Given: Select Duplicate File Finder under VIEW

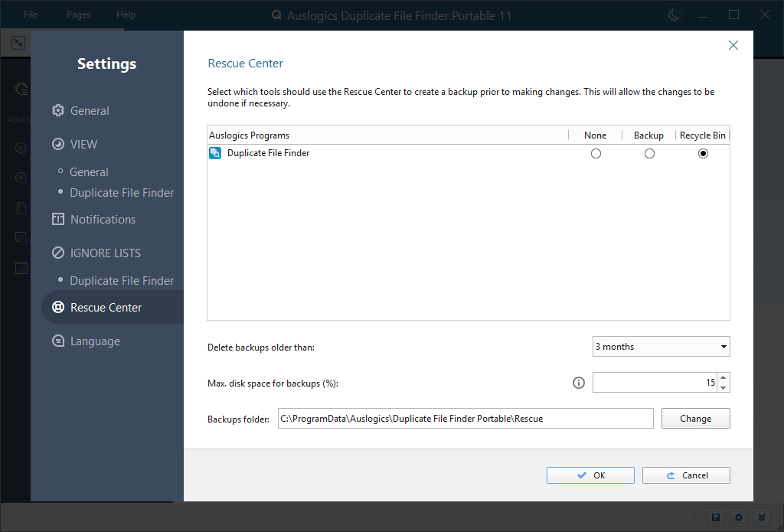Looking at the screenshot, I should coord(122,192).
